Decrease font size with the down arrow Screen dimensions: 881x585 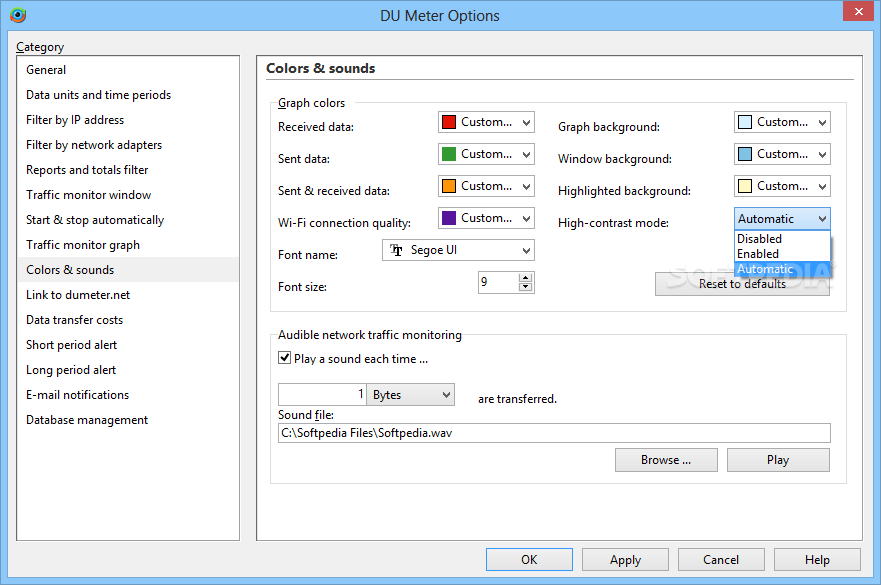525,287
